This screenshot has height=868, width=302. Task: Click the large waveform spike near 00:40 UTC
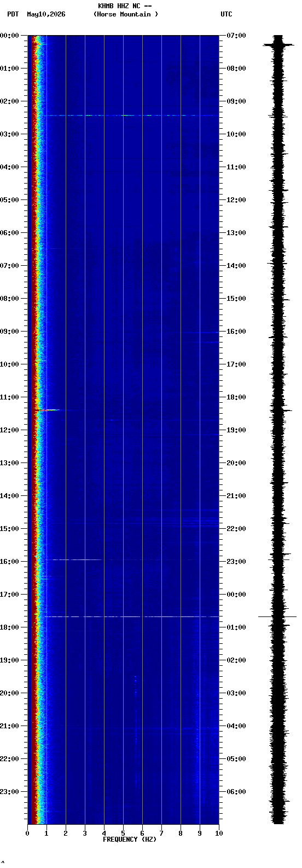(277, 616)
